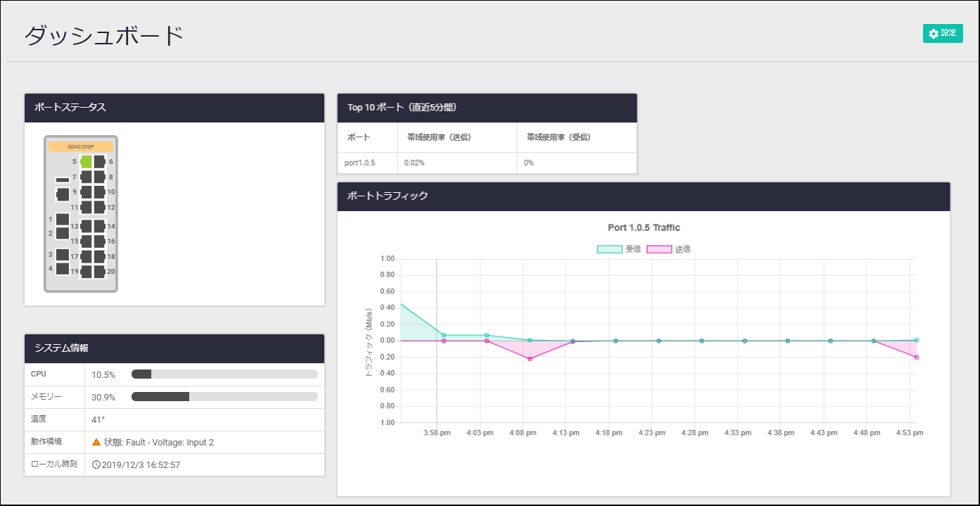Select SFP port 4 on the switch
This screenshot has height=506, width=980.
[x=63, y=269]
